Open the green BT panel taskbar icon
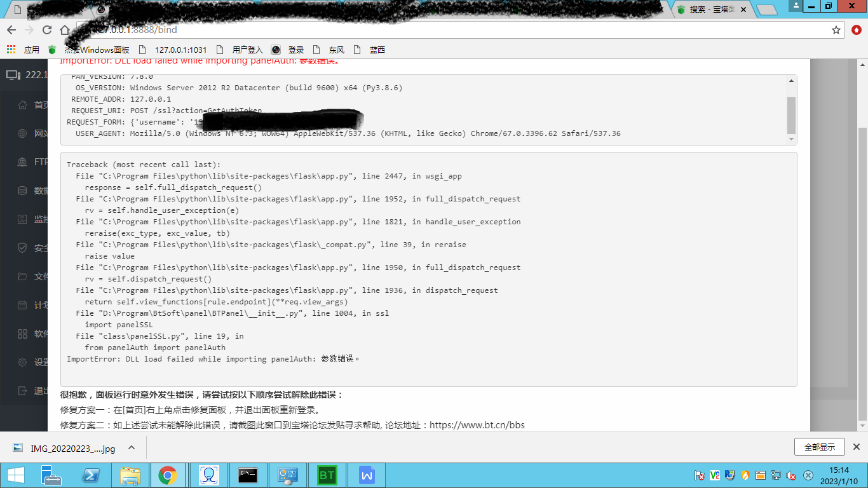The image size is (868, 488). (327, 475)
